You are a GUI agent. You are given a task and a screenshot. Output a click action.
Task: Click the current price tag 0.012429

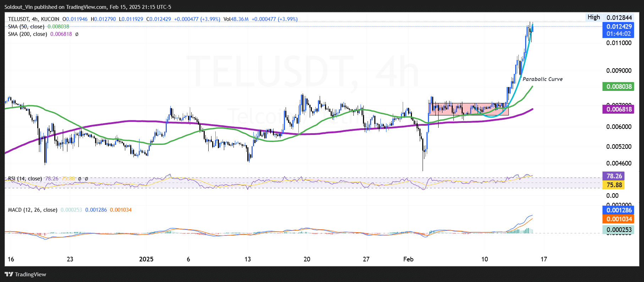(619, 26)
